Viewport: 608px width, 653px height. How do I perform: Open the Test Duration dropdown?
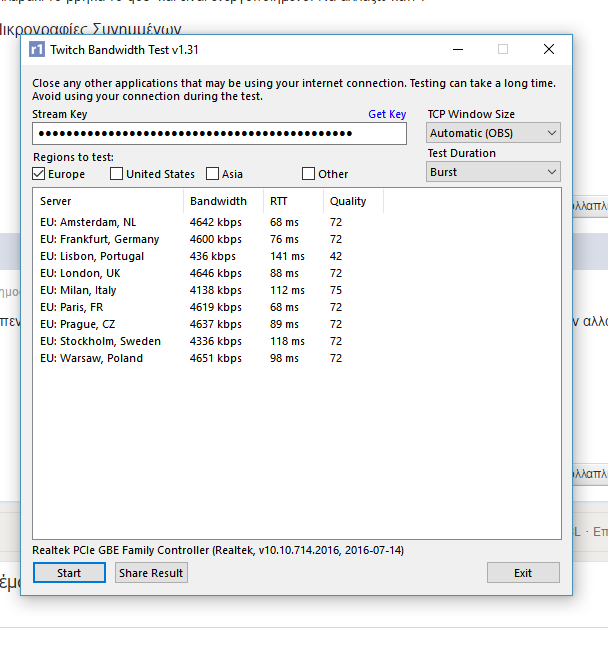coord(493,172)
